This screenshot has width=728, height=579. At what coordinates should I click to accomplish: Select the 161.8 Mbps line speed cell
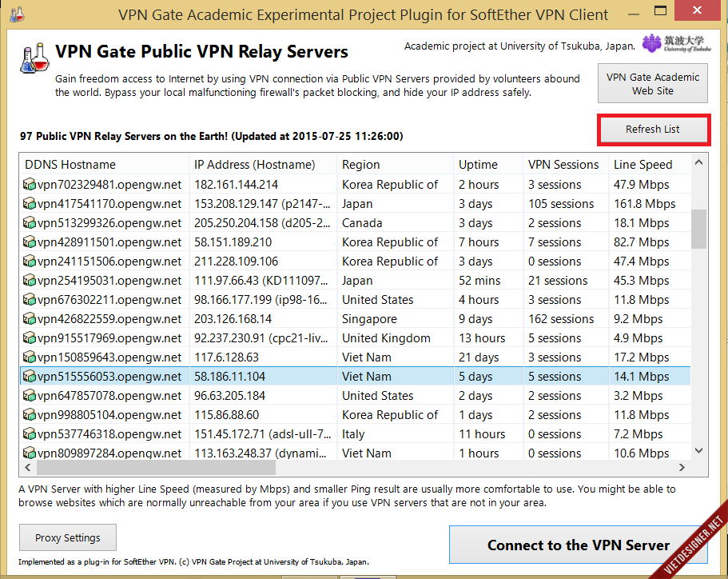click(x=644, y=204)
